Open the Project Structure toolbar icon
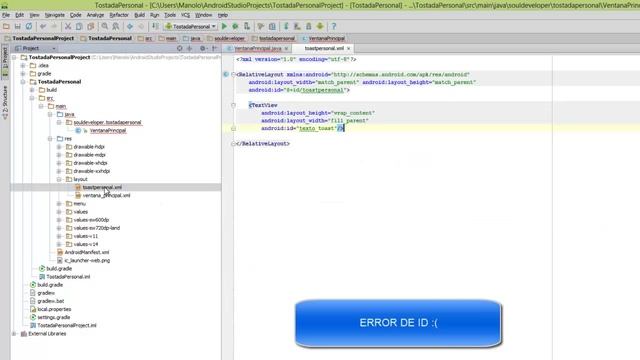This screenshot has height=360, width=640. point(272,27)
